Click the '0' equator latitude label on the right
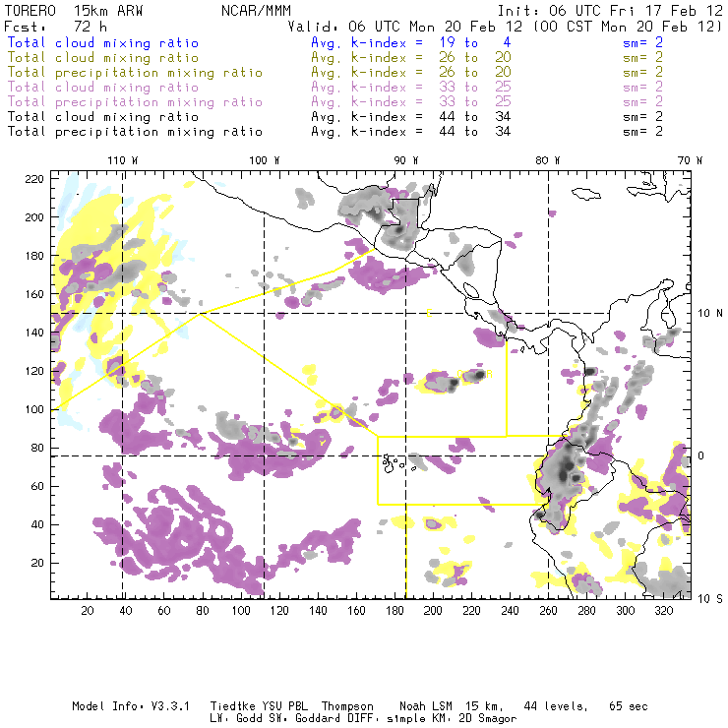Image resolution: width=728 pixels, height=728 pixels. pos(700,455)
